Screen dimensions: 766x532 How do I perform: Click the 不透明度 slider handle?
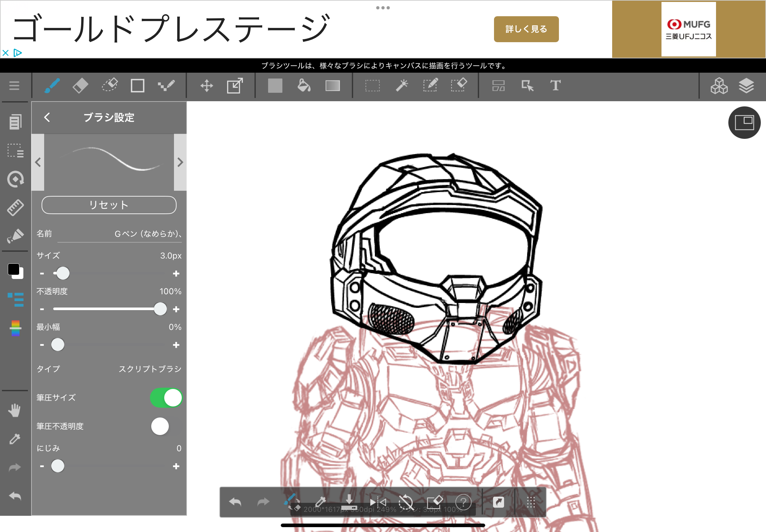160,309
